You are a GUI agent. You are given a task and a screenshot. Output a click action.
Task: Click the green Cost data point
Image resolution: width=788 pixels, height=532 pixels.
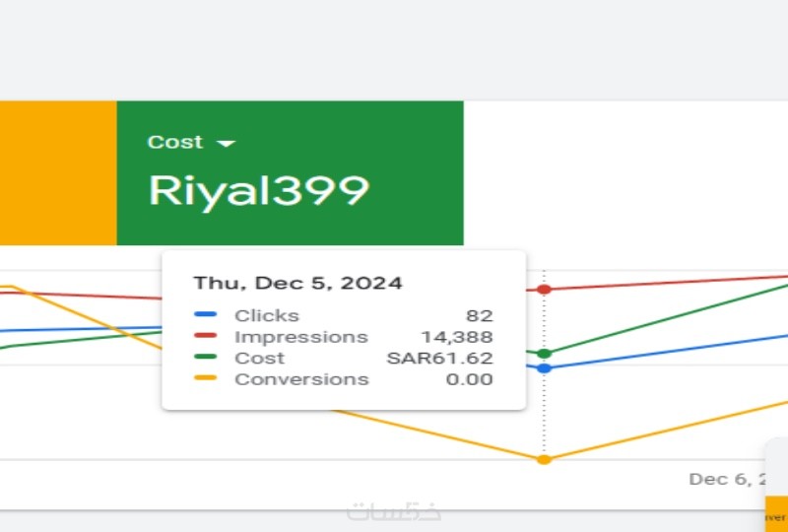pos(544,353)
